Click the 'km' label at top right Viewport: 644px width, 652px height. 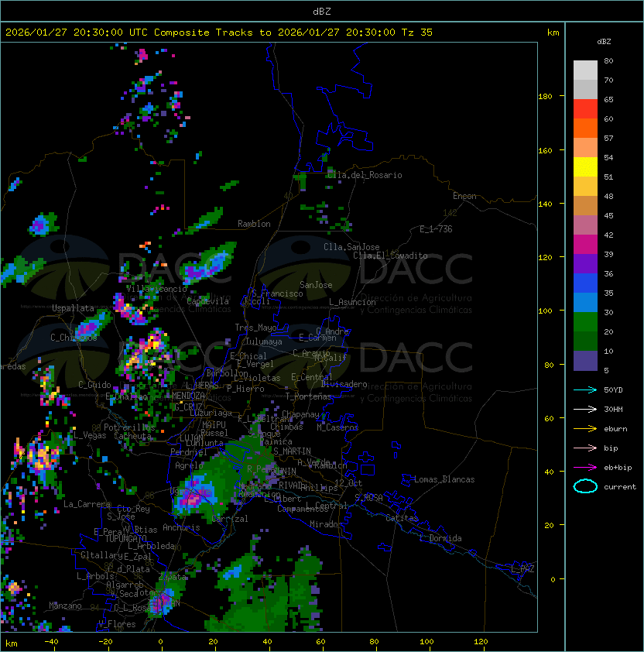553,33
